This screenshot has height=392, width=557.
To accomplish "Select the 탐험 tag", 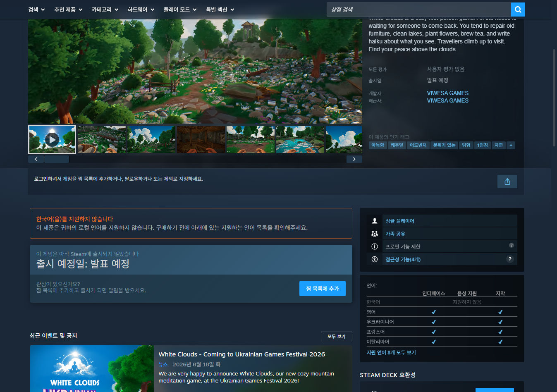I will [466, 145].
